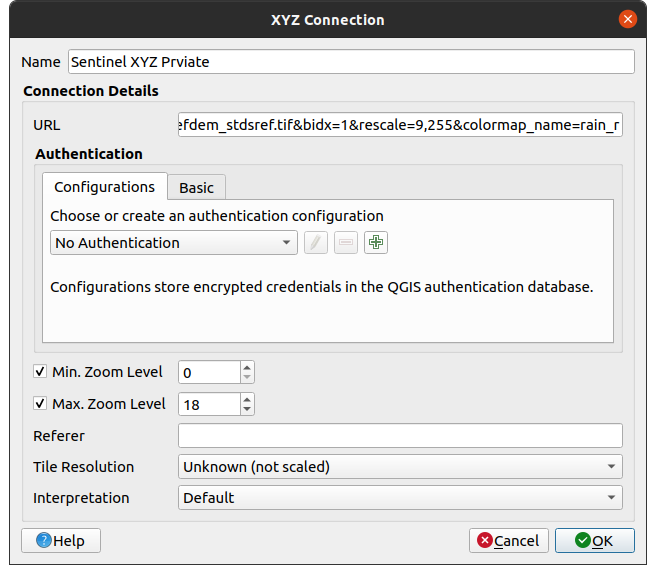Image resolution: width=656 pixels, height=574 pixels.
Task: Click the remove authentication configuration minus icon
Action: [x=345, y=243]
